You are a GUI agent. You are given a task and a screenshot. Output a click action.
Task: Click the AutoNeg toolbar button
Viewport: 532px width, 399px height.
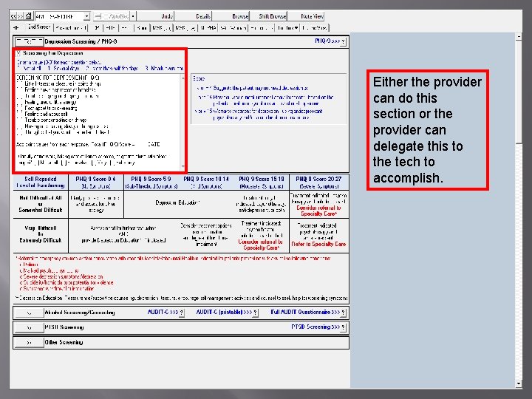(x=112, y=16)
